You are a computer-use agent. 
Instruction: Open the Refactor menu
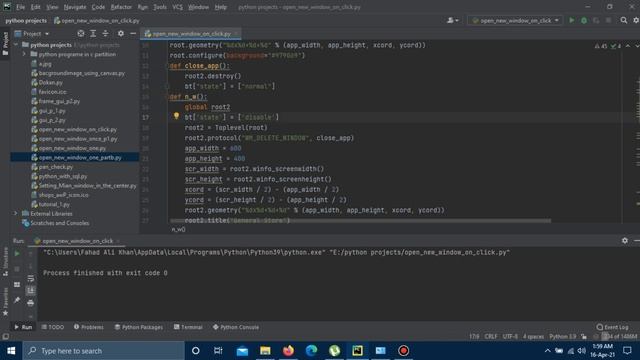click(x=121, y=7)
